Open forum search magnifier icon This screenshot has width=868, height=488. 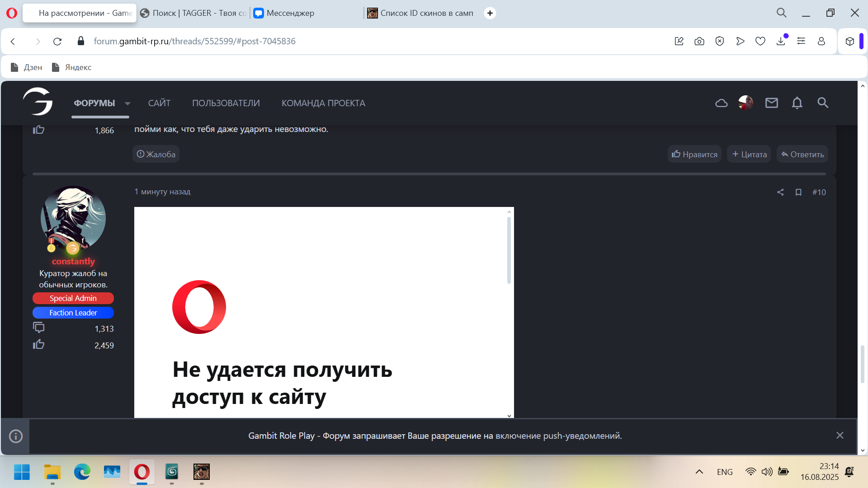(x=823, y=103)
